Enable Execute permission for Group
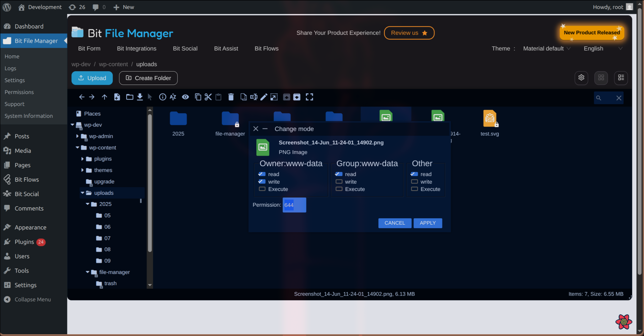Screen dimensions: 644x336 coord(338,189)
